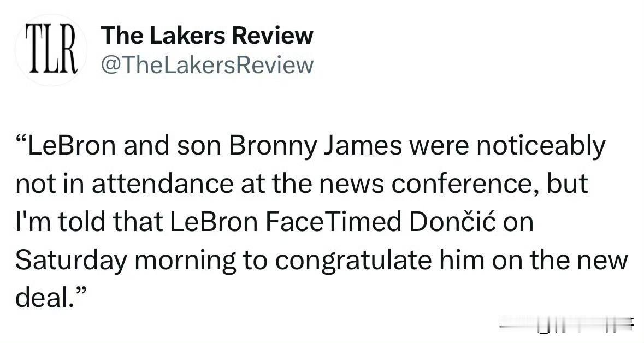Screen dimensions: 644x343
Task: Click the display name The Lakers Review
Action: tap(207, 36)
